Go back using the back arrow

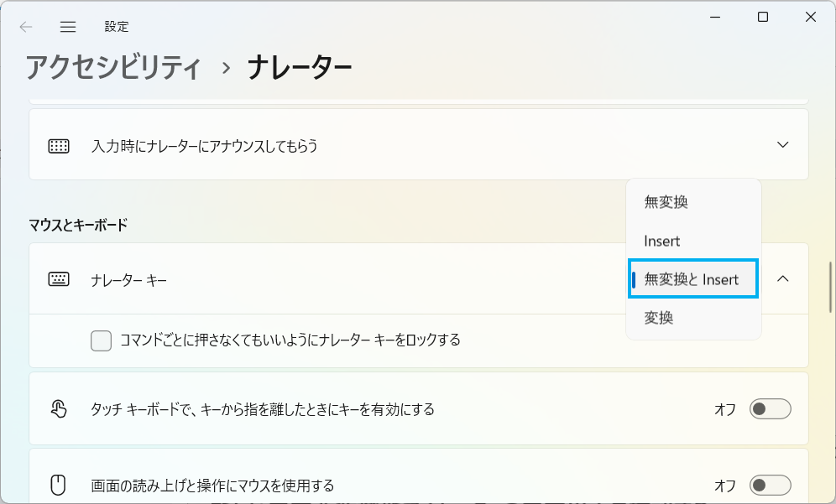tap(25, 27)
